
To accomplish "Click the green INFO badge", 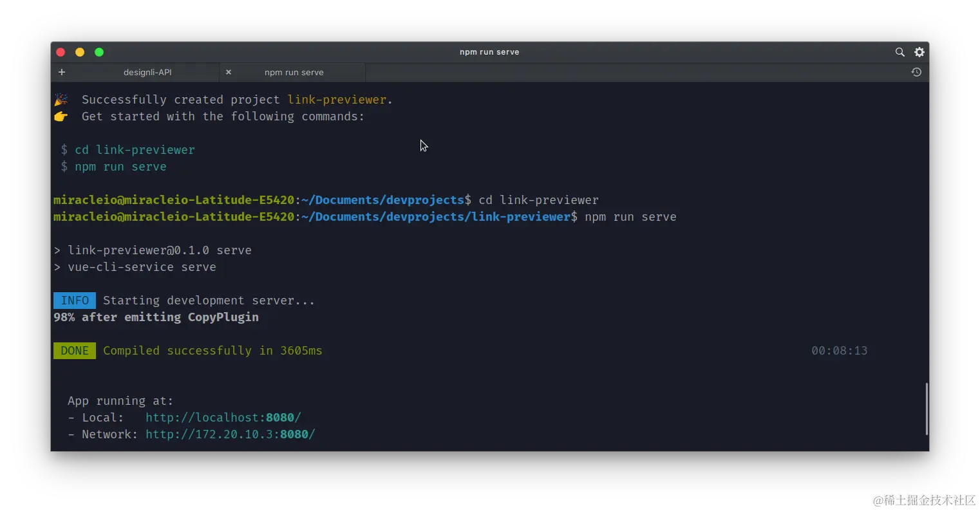I will 75,300.
